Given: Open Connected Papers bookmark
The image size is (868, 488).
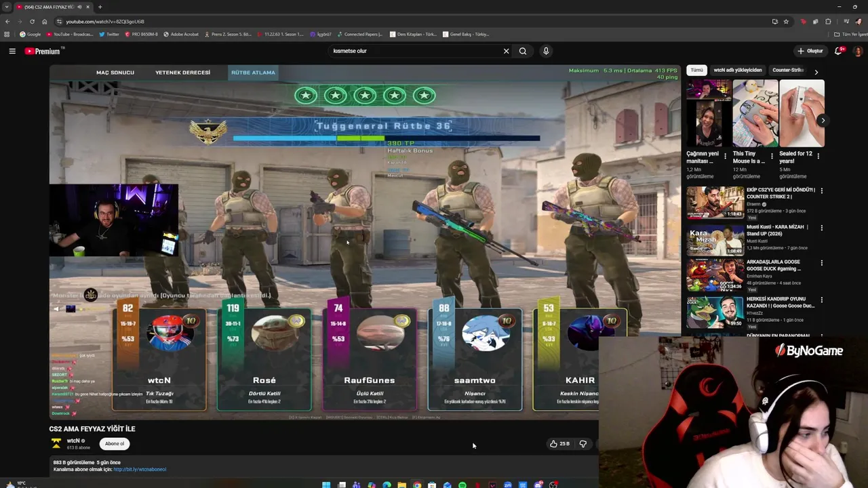Looking at the screenshot, I should tap(360, 34).
